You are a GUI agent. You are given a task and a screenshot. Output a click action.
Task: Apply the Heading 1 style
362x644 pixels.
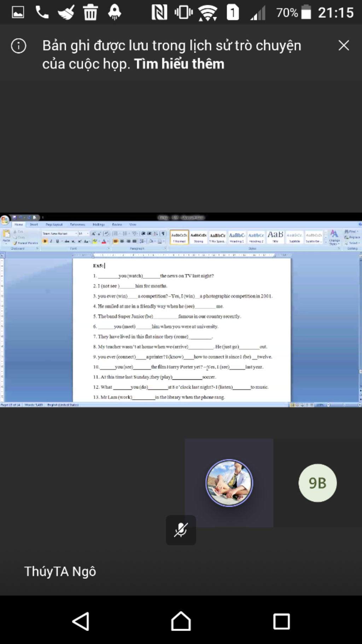pos(237,237)
